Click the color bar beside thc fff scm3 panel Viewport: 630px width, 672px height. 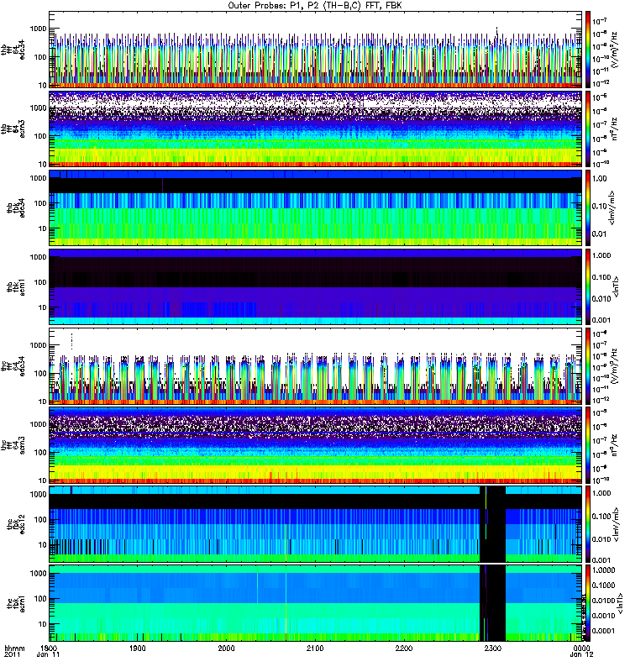(588, 445)
